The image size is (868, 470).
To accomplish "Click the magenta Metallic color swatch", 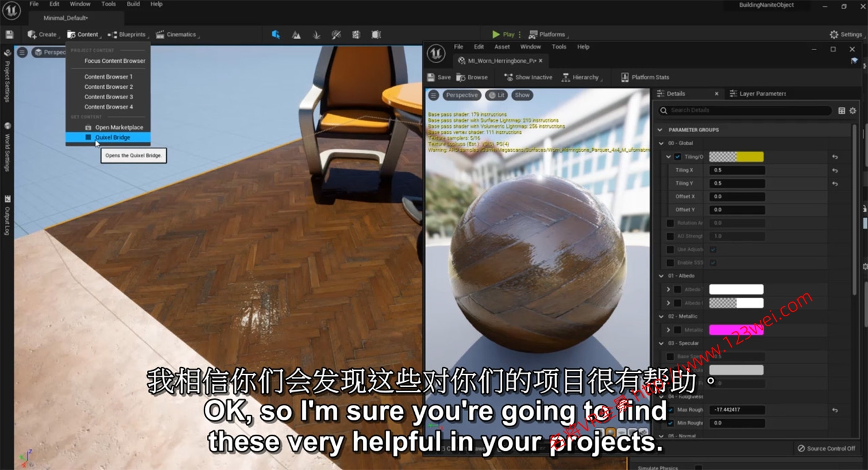I will coord(736,330).
